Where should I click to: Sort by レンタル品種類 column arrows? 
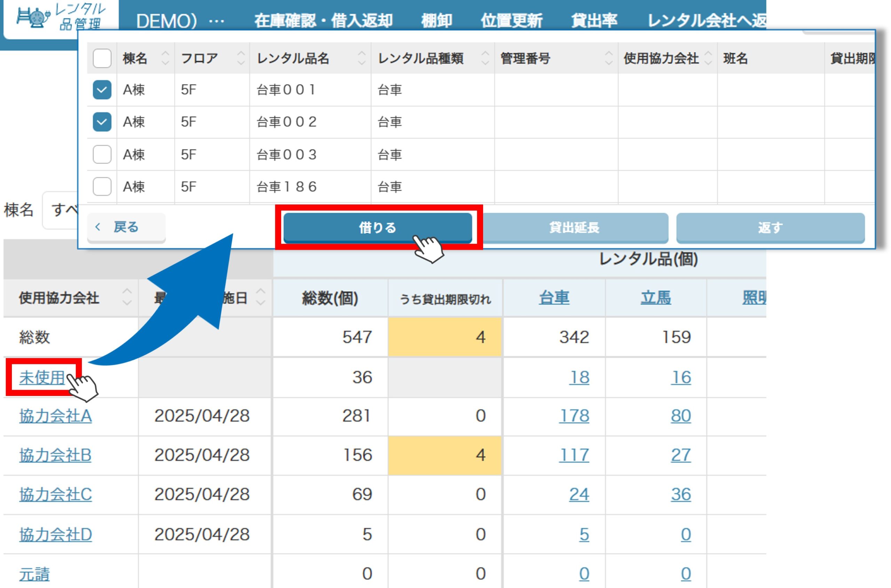pyautogui.click(x=485, y=58)
